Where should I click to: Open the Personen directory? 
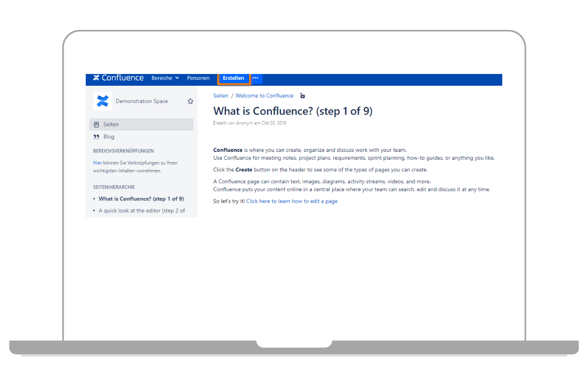[198, 78]
